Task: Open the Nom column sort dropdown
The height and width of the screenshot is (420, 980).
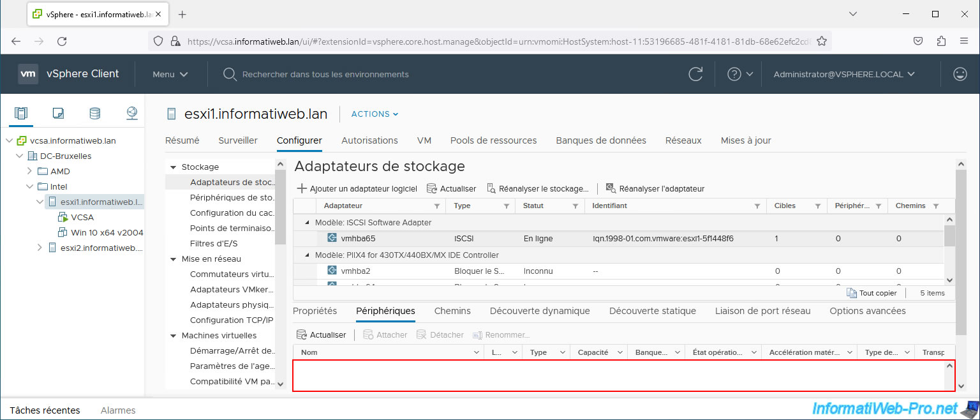Action: click(477, 352)
